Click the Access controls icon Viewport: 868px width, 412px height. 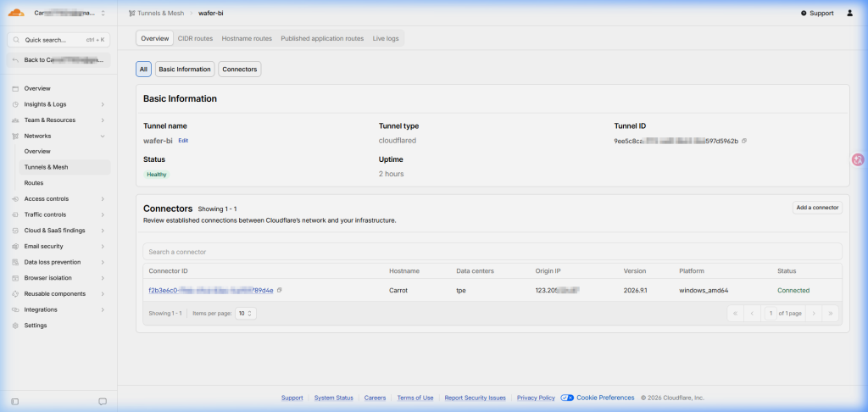tap(15, 199)
